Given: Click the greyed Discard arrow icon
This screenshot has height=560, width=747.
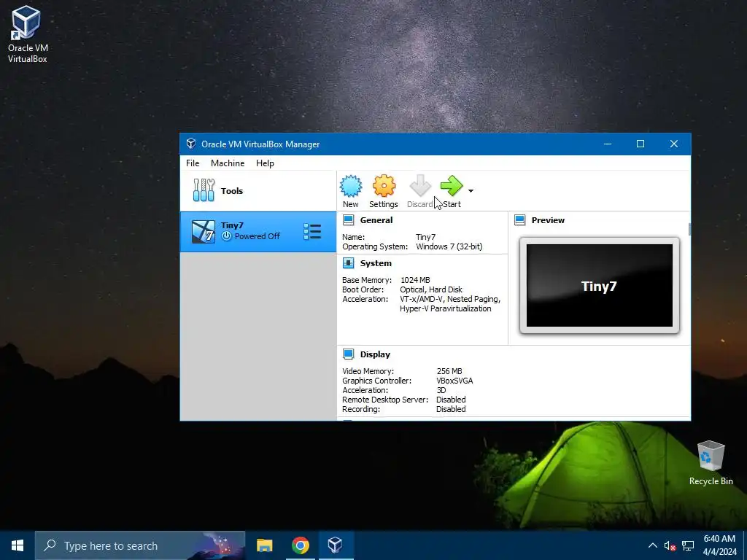Looking at the screenshot, I should click(419, 186).
